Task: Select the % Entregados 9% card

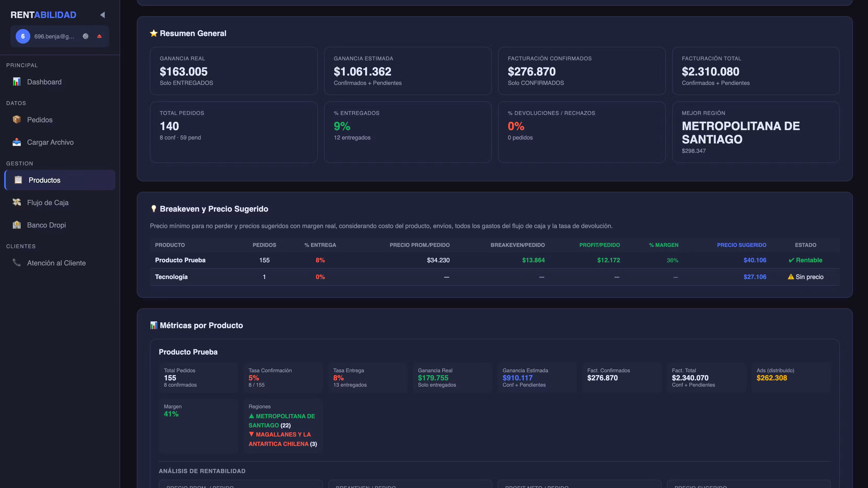Action: coord(408,132)
